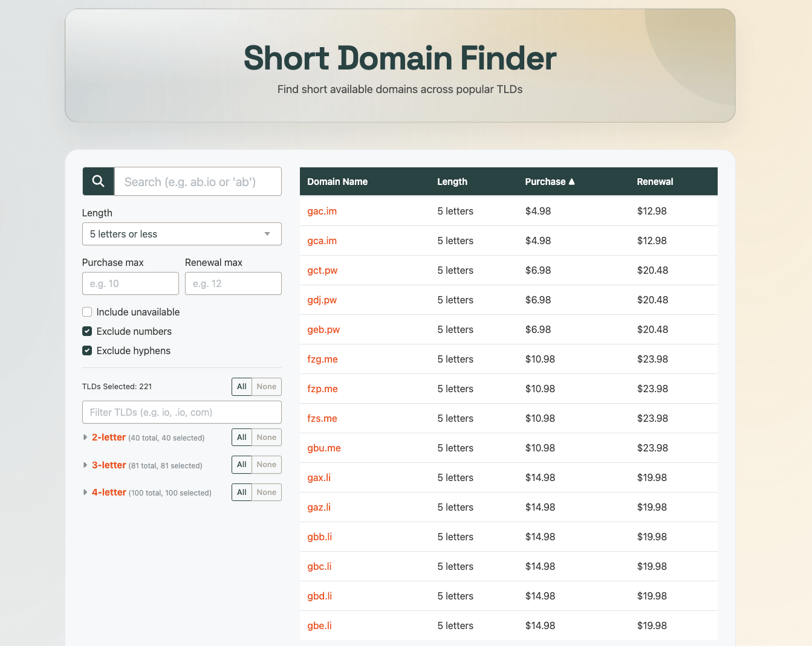Uncheck Exclude hyphens

[x=87, y=350]
